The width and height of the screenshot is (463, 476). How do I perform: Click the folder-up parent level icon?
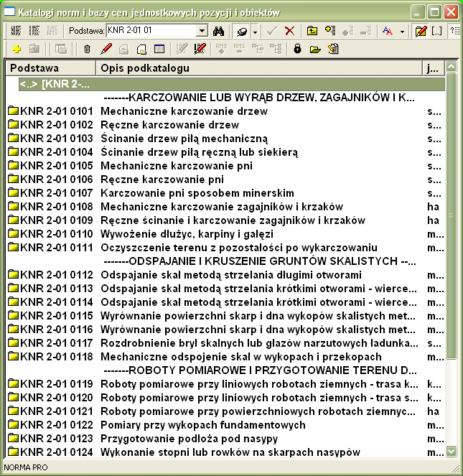coord(312,31)
